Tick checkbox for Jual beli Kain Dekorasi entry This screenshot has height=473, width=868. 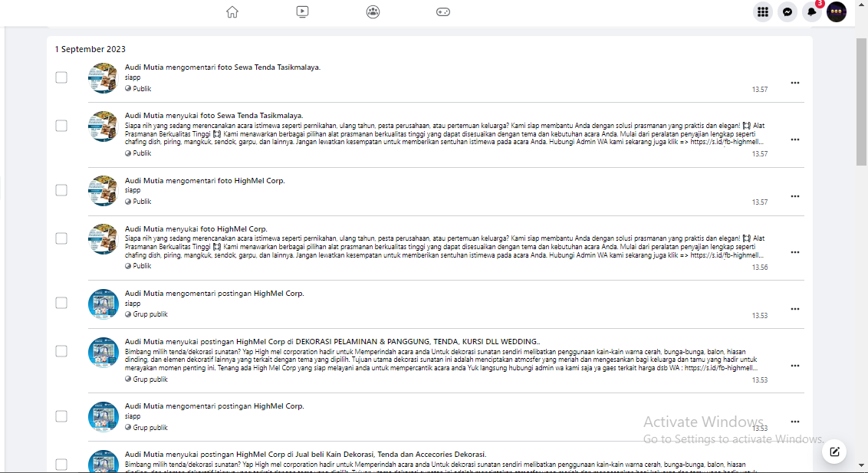61,464
